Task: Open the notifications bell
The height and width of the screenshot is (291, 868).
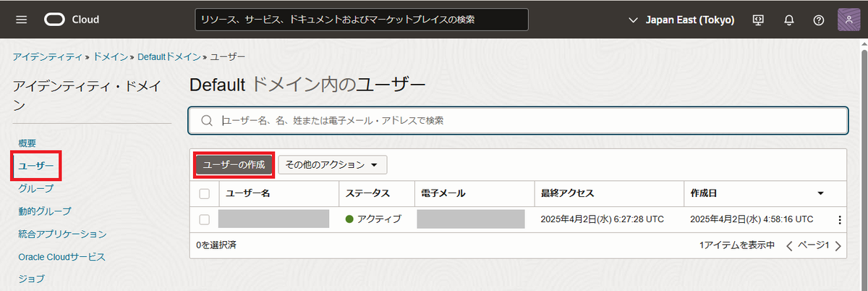Action: (x=789, y=20)
